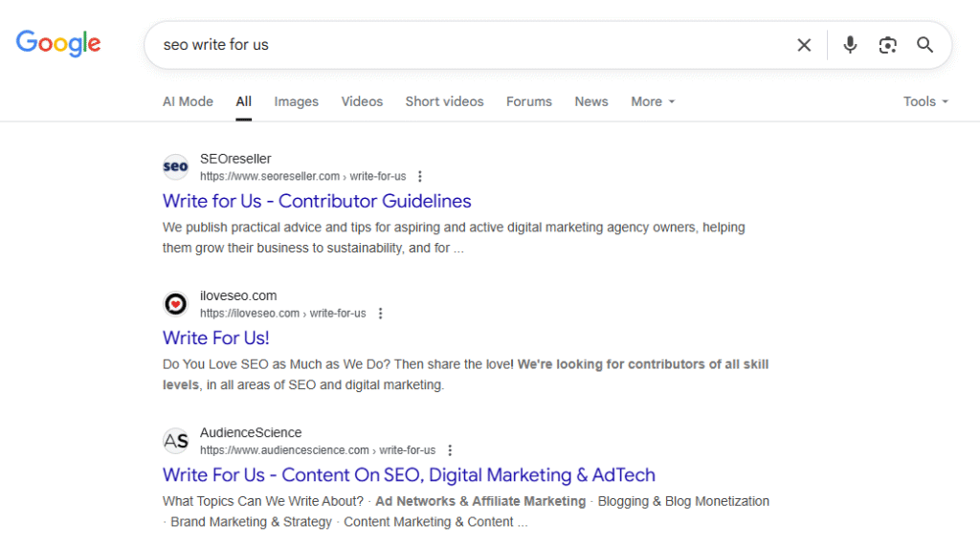Click the seoreseller.com URL breadcrumb
This screenshot has width=980, height=546.
[303, 176]
